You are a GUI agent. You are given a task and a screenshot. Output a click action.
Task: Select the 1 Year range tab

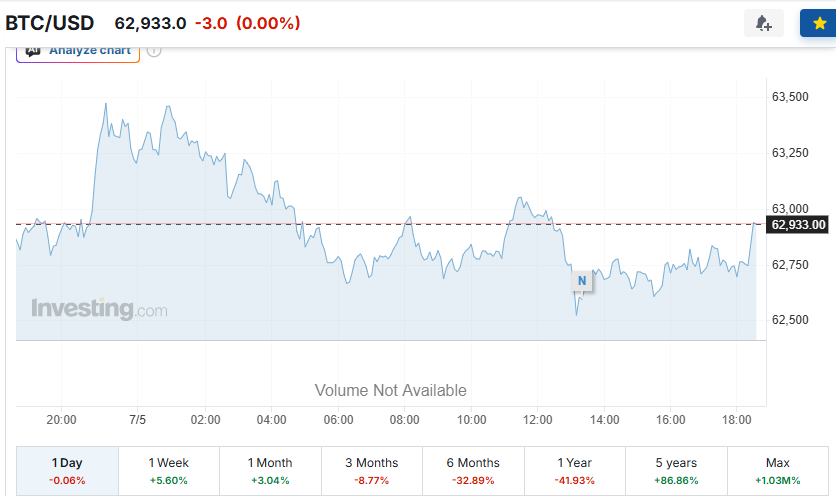[x=574, y=471]
